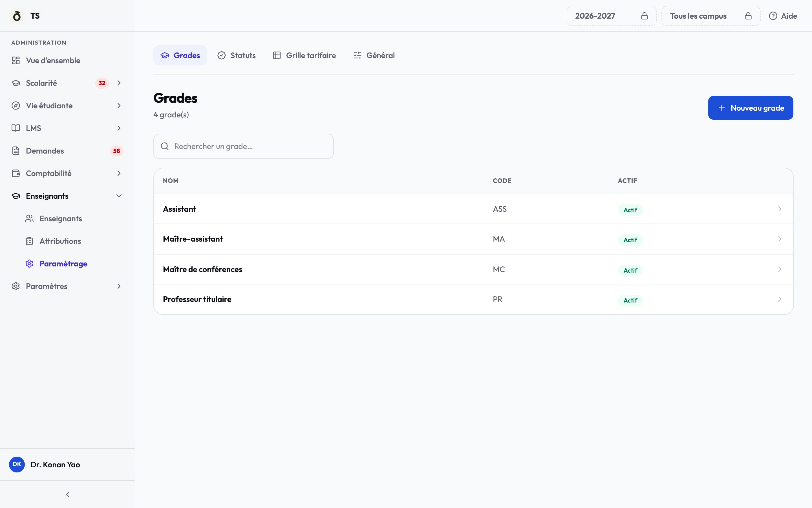
Task: Click the Comptabilité wallet icon
Action: tap(16, 173)
